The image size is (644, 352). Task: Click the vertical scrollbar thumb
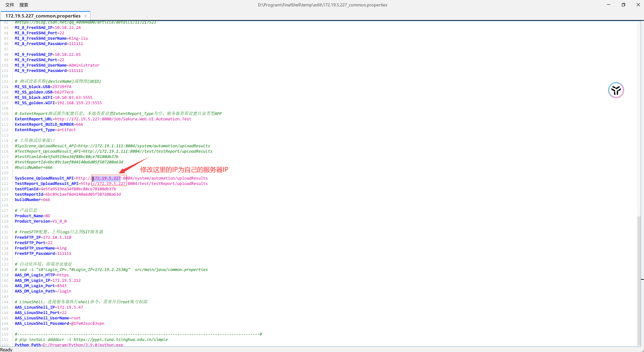click(x=639, y=280)
